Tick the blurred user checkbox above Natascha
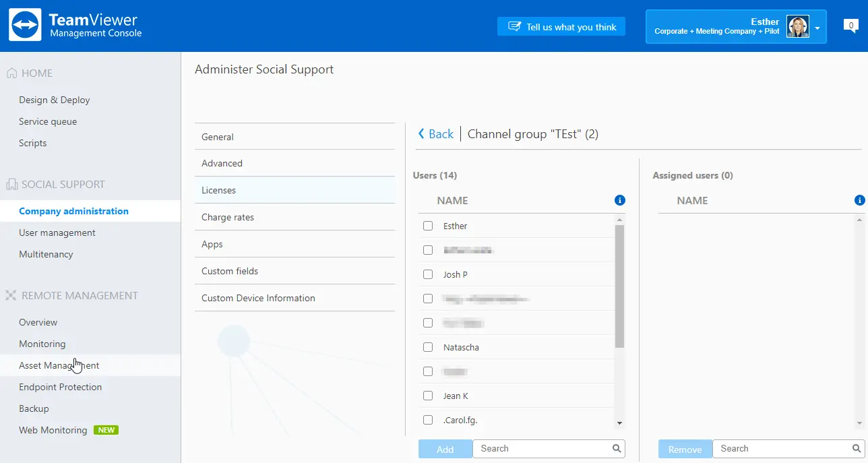The width and height of the screenshot is (868, 463). point(428,323)
